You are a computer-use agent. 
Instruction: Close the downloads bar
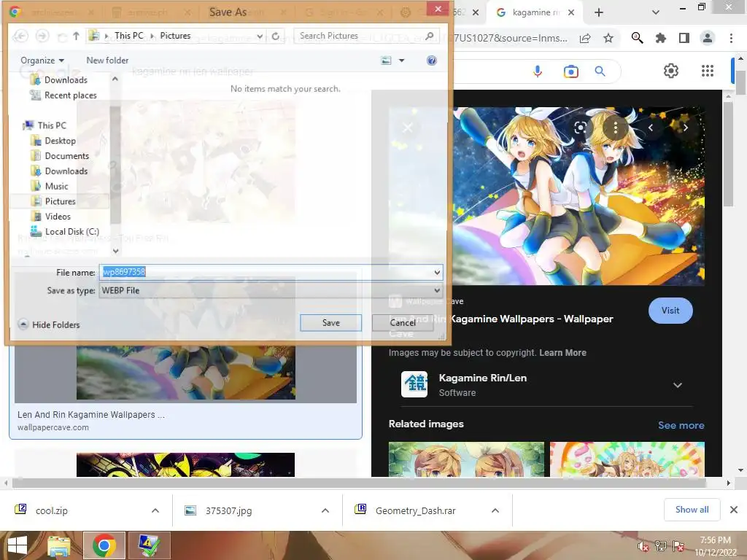(x=734, y=510)
